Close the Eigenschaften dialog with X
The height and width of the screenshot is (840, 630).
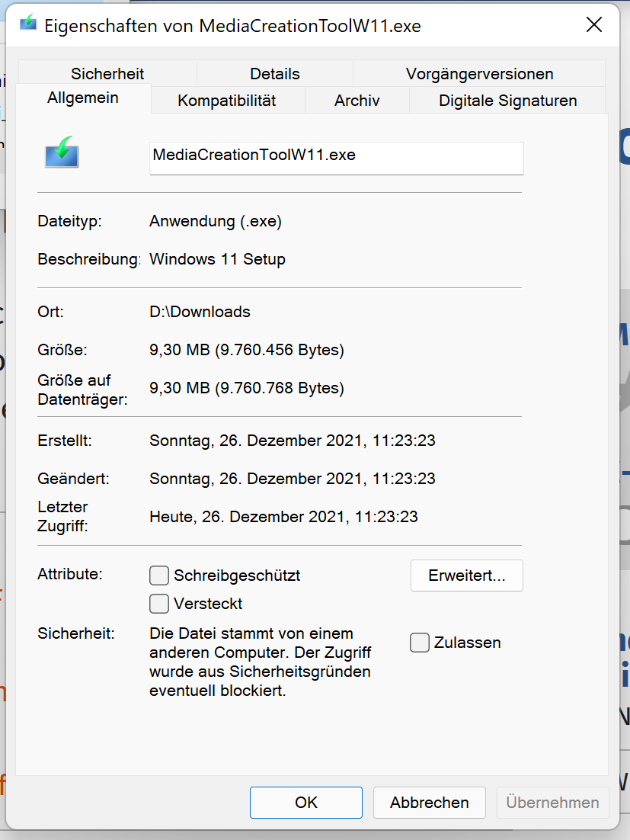tap(594, 24)
